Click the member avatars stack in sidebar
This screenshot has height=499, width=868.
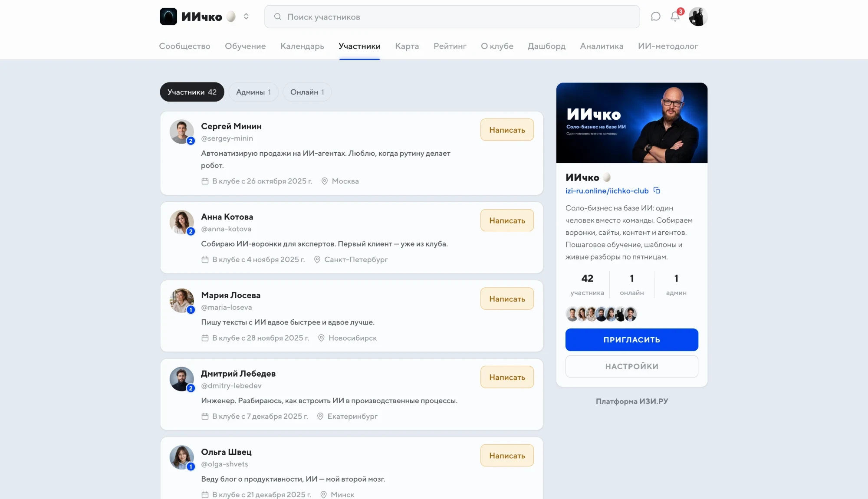tap(601, 314)
